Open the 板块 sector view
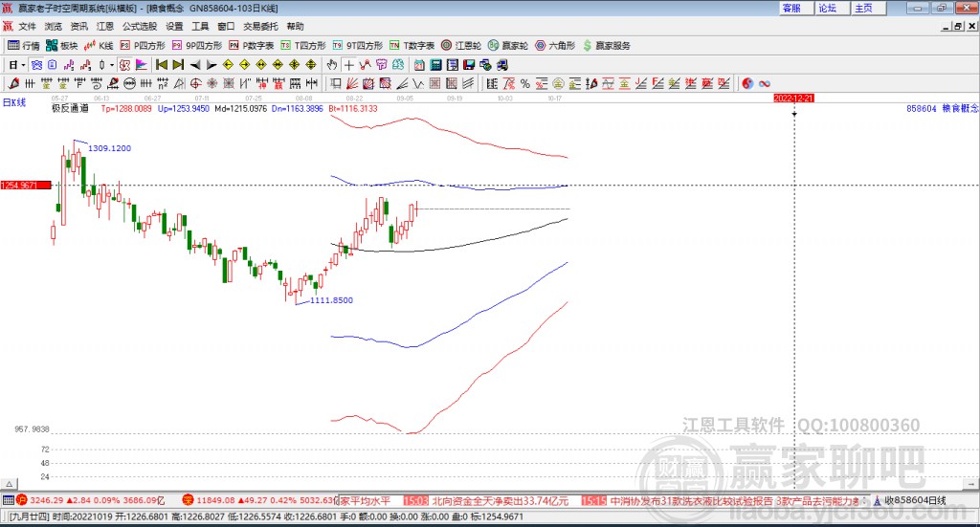Screen dimensions: 980x527 point(61,46)
